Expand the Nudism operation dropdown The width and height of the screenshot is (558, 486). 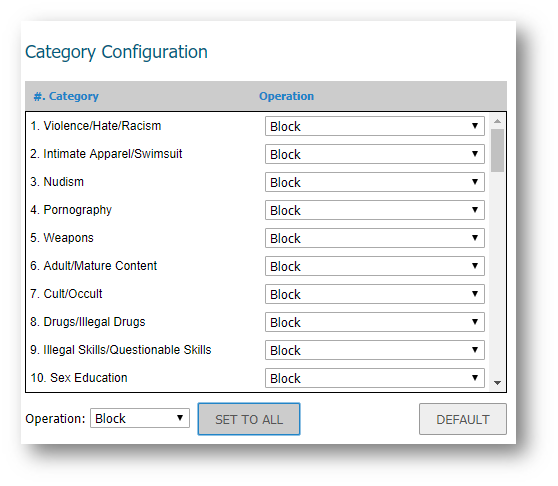click(374, 182)
